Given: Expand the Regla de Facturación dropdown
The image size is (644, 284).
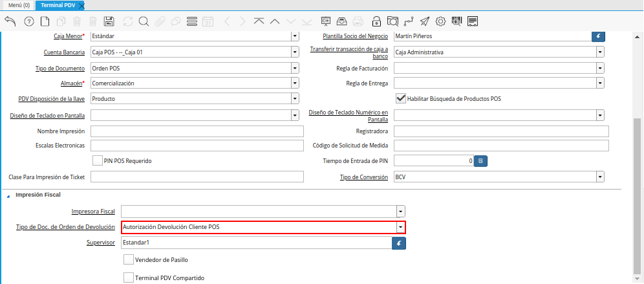Looking at the screenshot, I should [601, 68].
